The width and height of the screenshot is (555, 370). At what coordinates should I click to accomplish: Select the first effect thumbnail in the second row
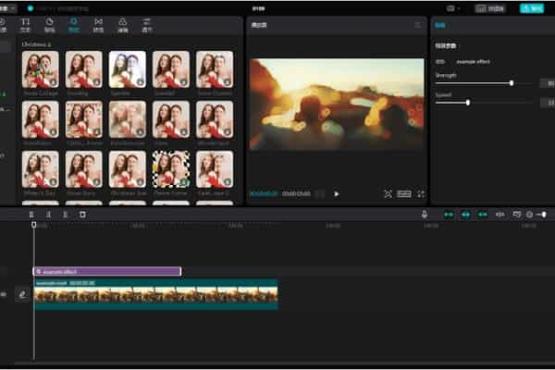40,119
